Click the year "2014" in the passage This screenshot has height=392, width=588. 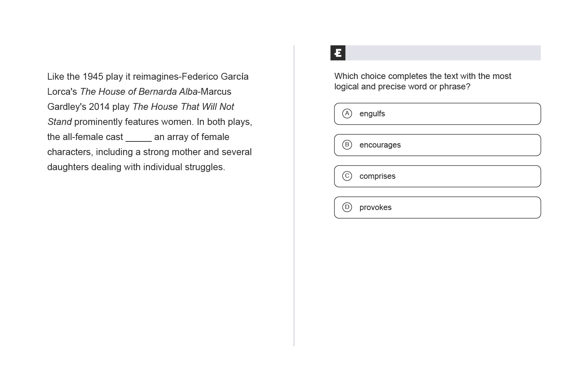point(99,107)
